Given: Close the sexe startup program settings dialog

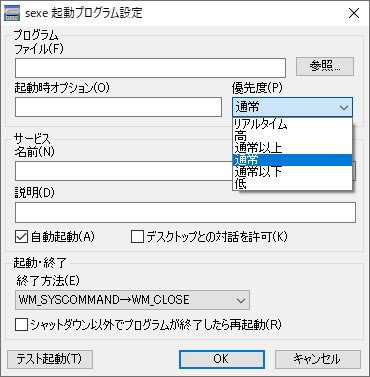Looking at the screenshot, I should click(x=354, y=13).
